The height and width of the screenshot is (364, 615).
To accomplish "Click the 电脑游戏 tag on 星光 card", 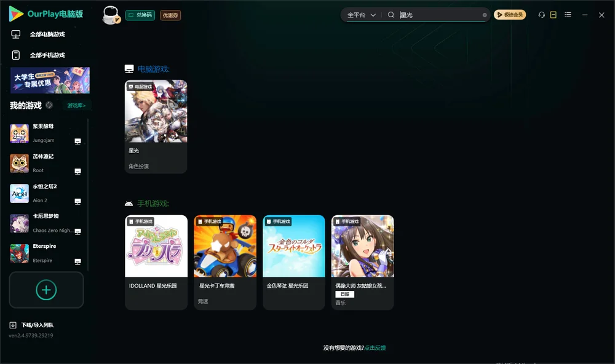I will [x=140, y=87].
